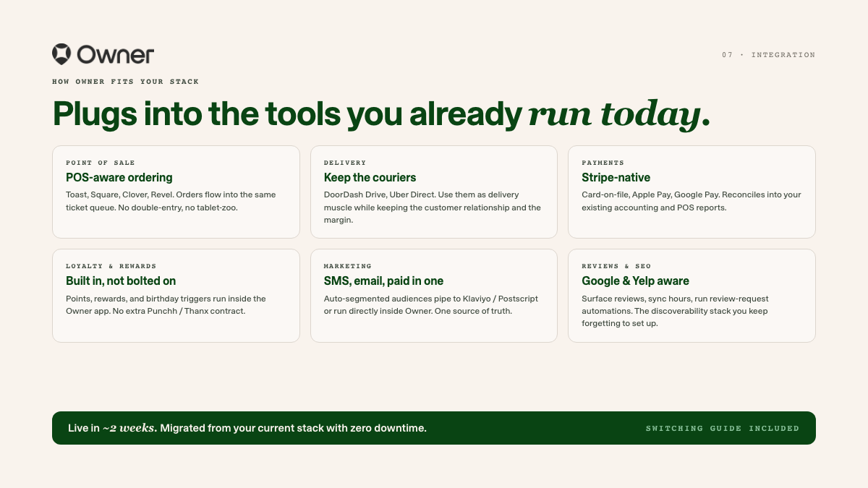
Task: Select the 'MARKETING' card label
Action: 348,266
